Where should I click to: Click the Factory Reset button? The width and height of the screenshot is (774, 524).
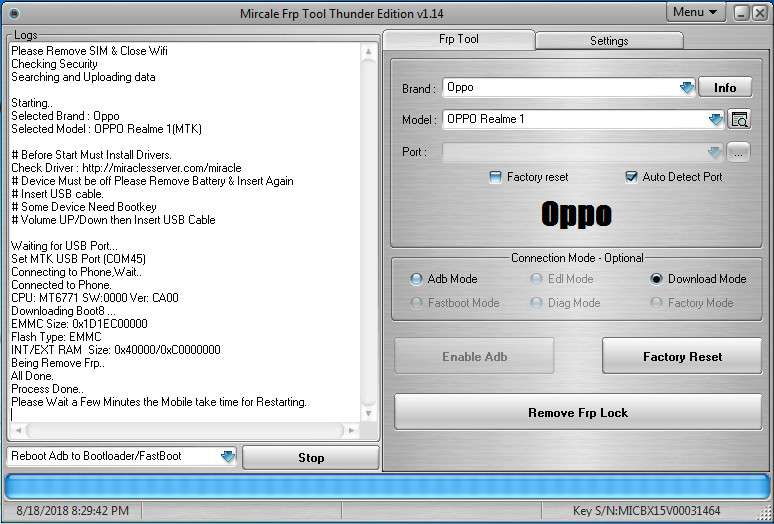[x=682, y=356]
